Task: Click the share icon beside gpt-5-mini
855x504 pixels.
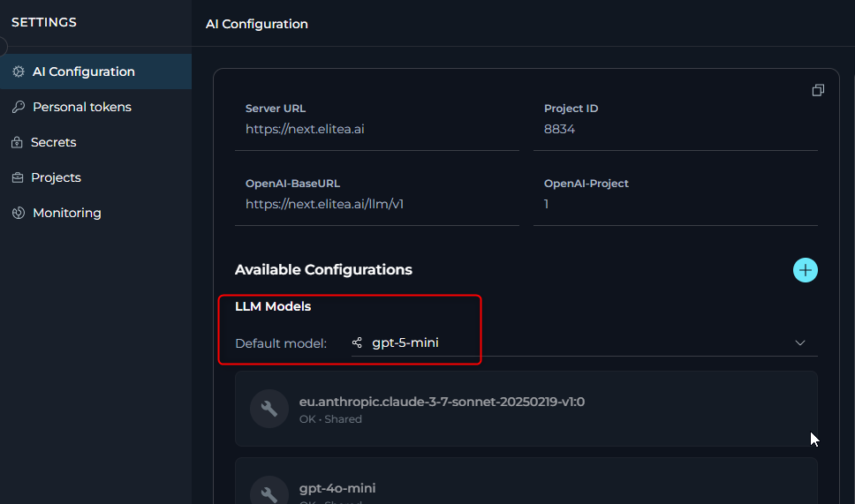Action: 357,342
